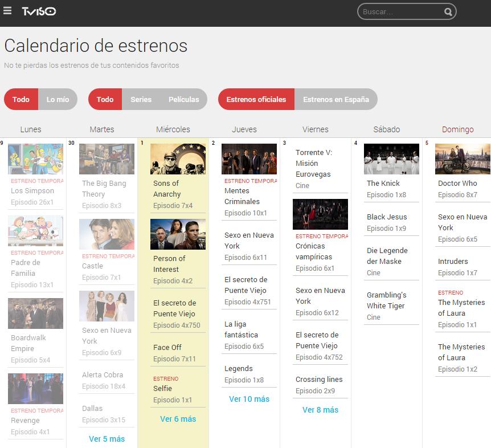Open Los Simpson thumbnail
This screenshot has width=491, height=448.
35,159
